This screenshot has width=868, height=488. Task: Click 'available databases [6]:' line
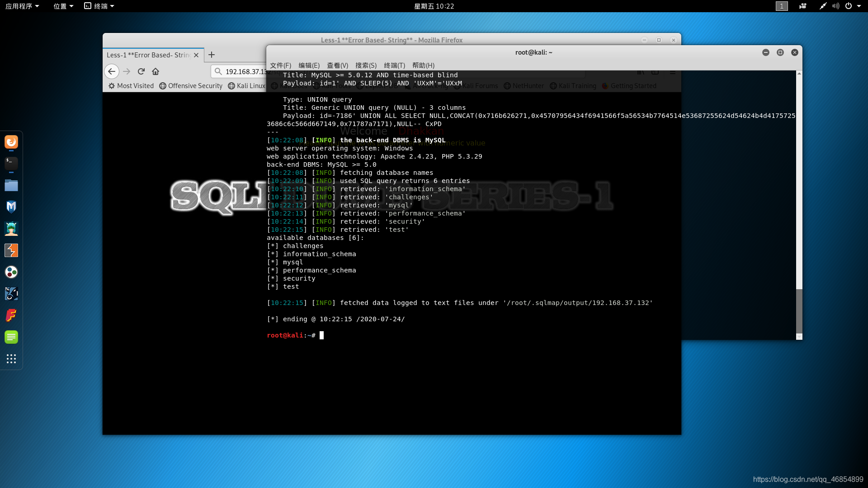click(x=316, y=238)
